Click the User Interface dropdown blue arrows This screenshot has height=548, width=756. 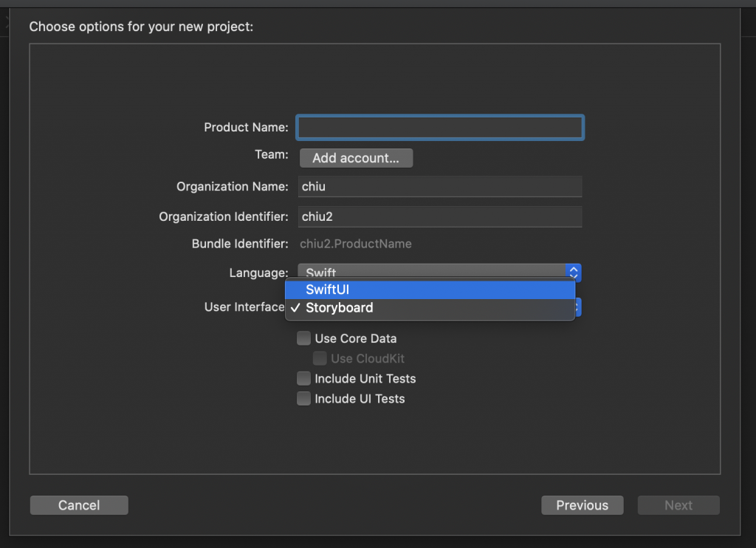[579, 307]
